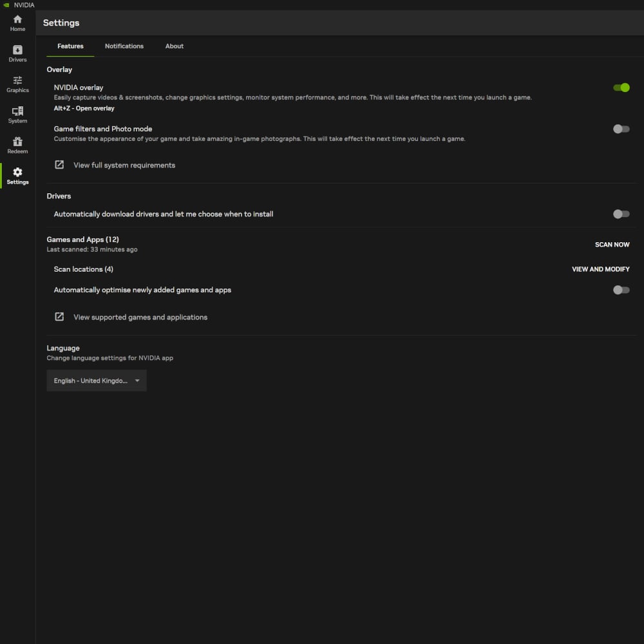Click the external link icon for system requirements
The width and height of the screenshot is (644, 644).
[x=59, y=164]
